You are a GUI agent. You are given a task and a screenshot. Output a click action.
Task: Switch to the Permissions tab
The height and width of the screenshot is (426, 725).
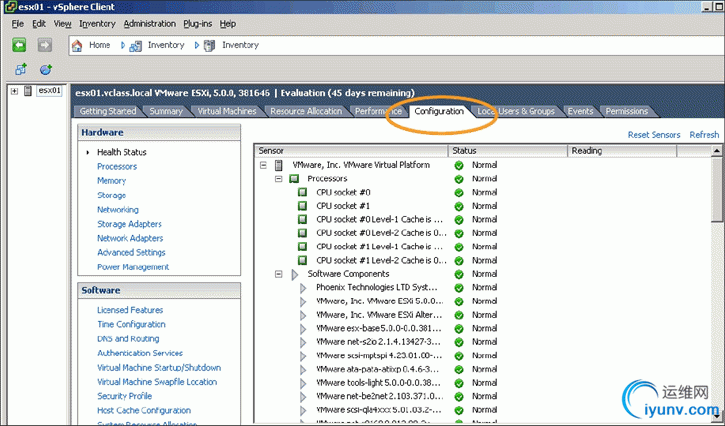627,111
